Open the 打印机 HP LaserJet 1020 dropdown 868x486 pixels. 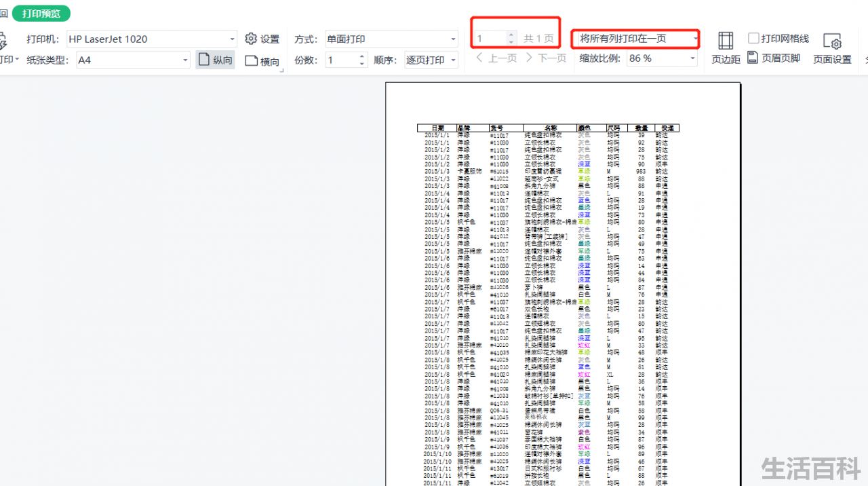point(151,39)
